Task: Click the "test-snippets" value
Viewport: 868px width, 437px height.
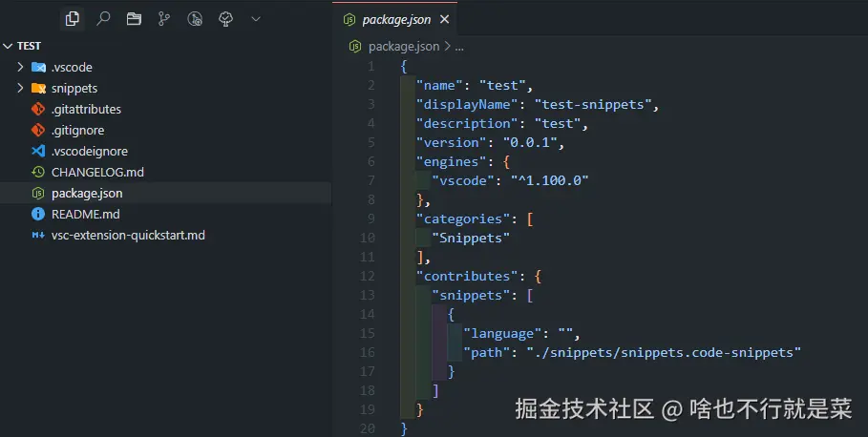Action: point(593,105)
